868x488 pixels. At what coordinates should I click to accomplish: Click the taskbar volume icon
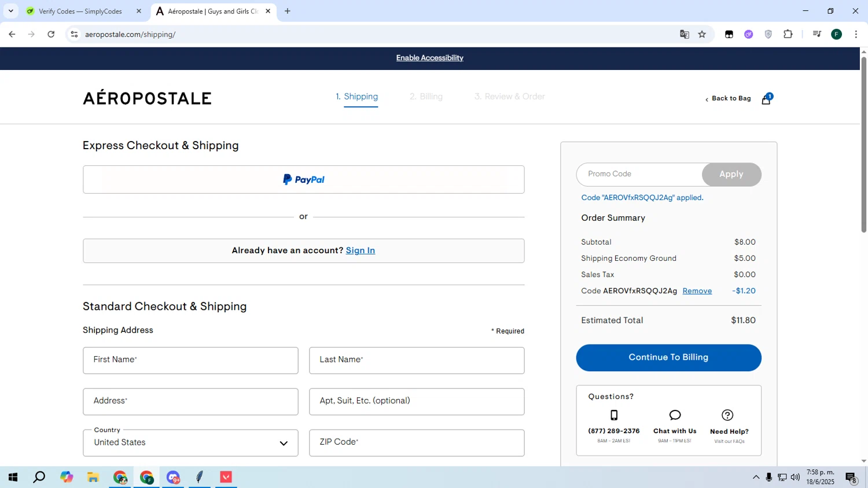click(795, 477)
